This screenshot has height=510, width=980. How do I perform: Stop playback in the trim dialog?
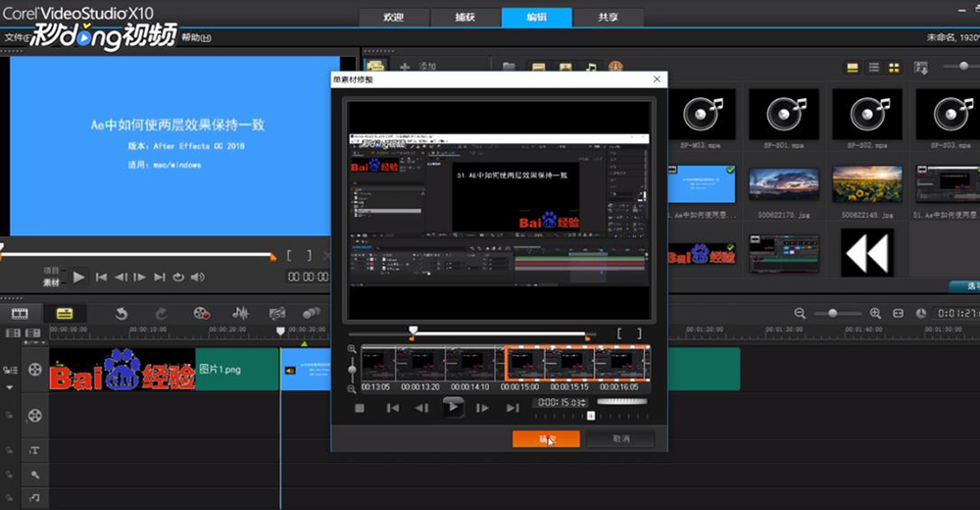point(360,408)
